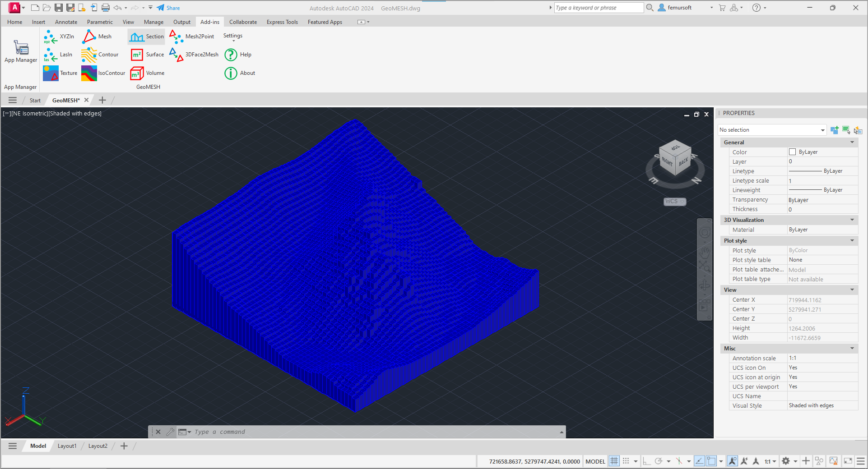Toggle grid display in status bar
The image size is (868, 469).
click(614, 461)
